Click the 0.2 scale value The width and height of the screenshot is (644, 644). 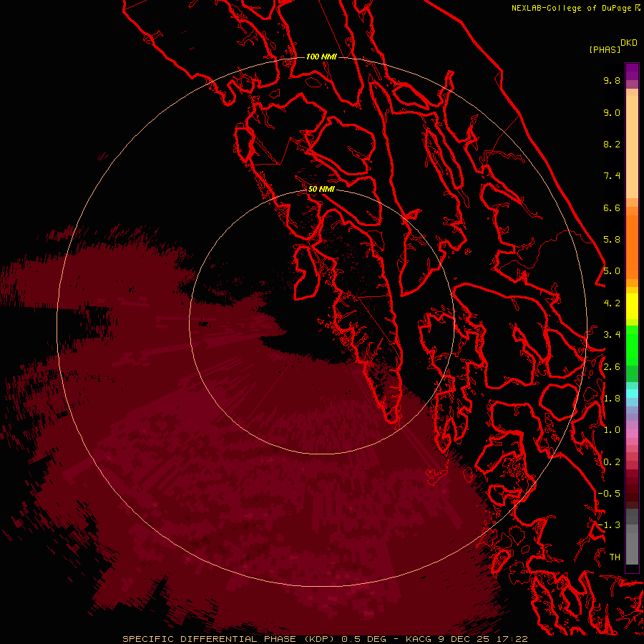[612, 462]
